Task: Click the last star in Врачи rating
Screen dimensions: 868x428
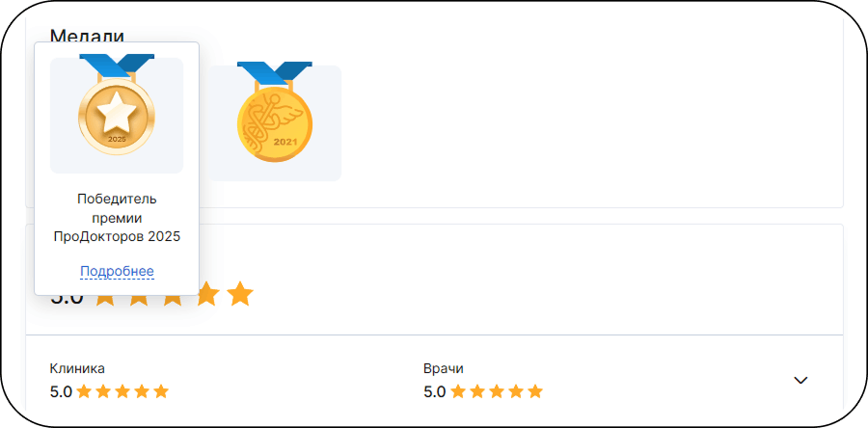Action: pos(535,391)
